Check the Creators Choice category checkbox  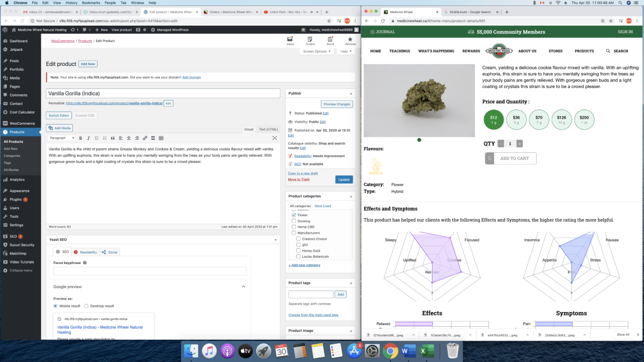coord(299,239)
